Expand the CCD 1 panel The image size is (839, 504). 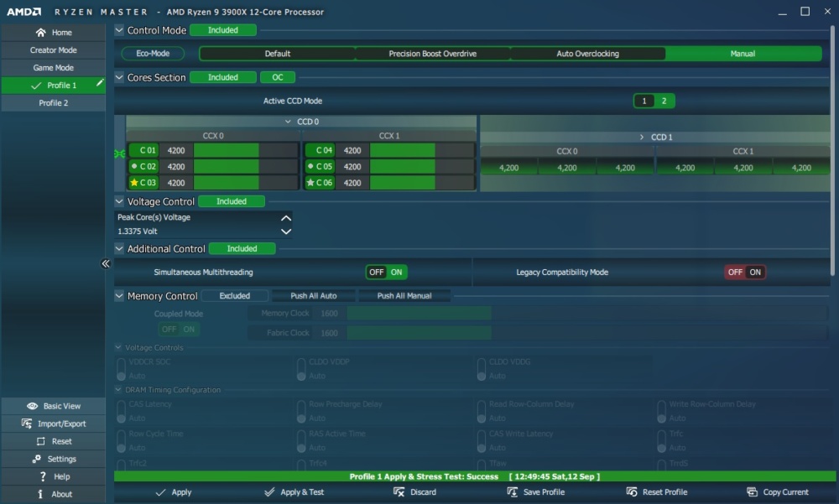point(642,137)
